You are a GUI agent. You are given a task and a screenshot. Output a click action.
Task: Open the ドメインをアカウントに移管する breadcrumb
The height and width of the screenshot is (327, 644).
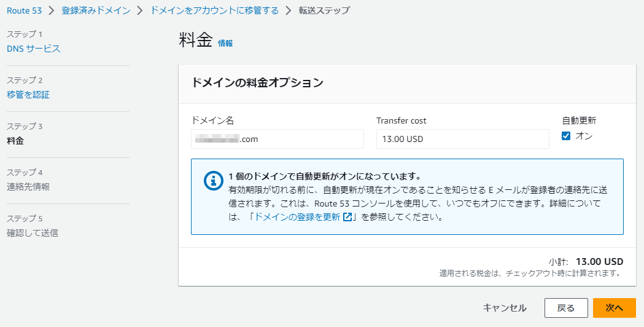(214, 11)
